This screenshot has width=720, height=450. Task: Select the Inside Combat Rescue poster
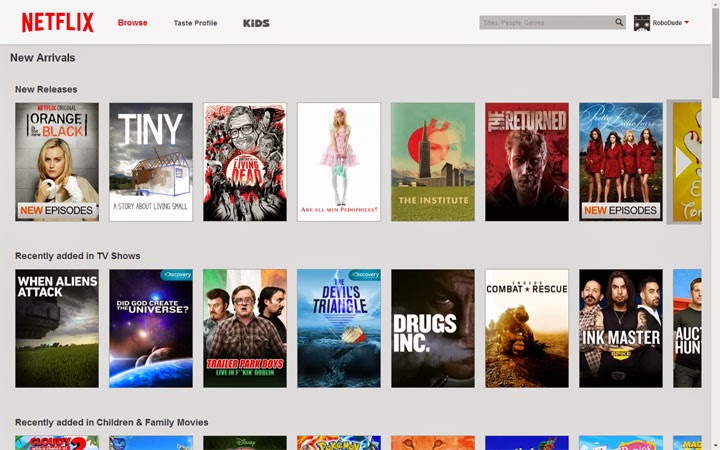527,328
